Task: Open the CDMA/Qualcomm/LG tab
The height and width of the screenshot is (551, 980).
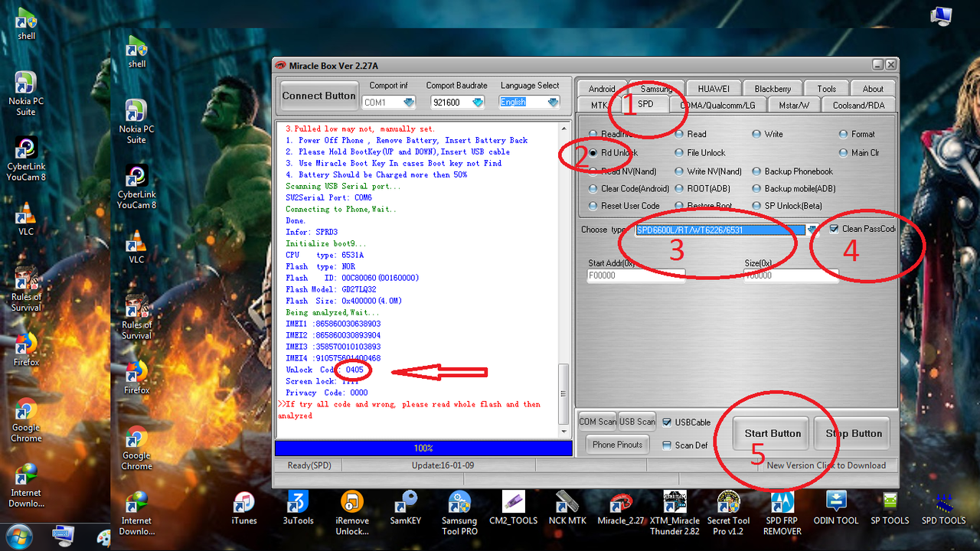Action: (x=718, y=105)
